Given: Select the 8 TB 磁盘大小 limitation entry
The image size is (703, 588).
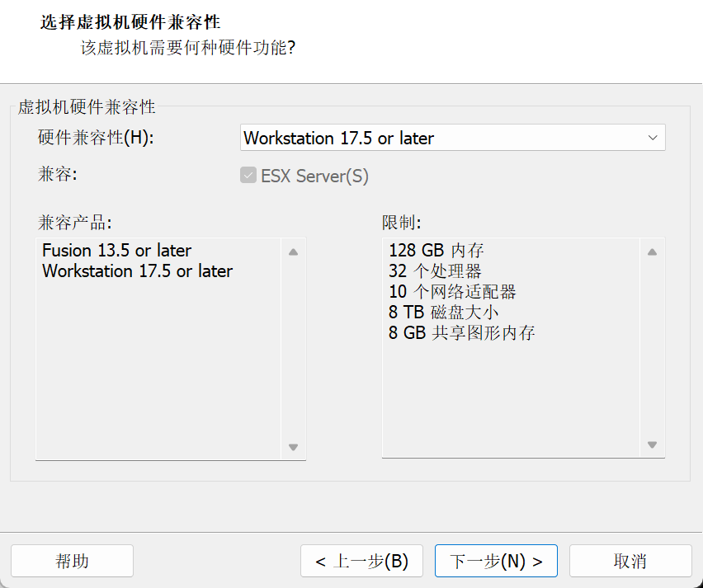Looking at the screenshot, I should (x=443, y=312).
